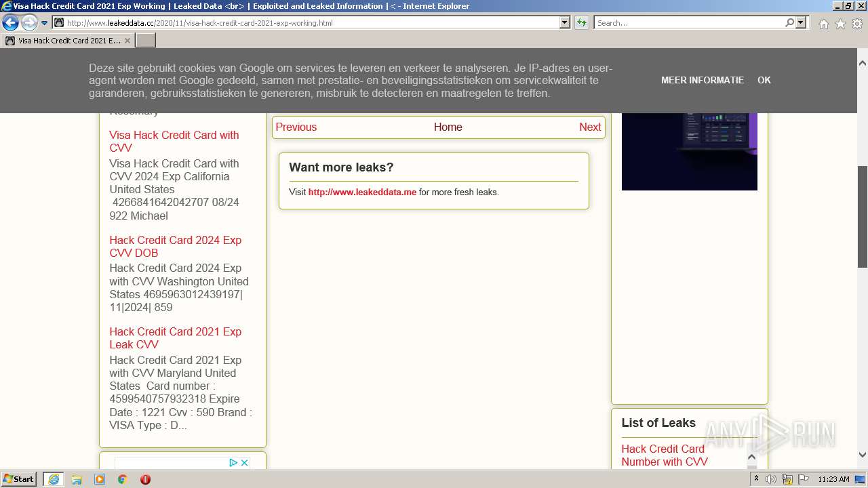The height and width of the screenshot is (488, 868).
Task: Click the 'List of Leaks' heading
Action: pyautogui.click(x=658, y=423)
